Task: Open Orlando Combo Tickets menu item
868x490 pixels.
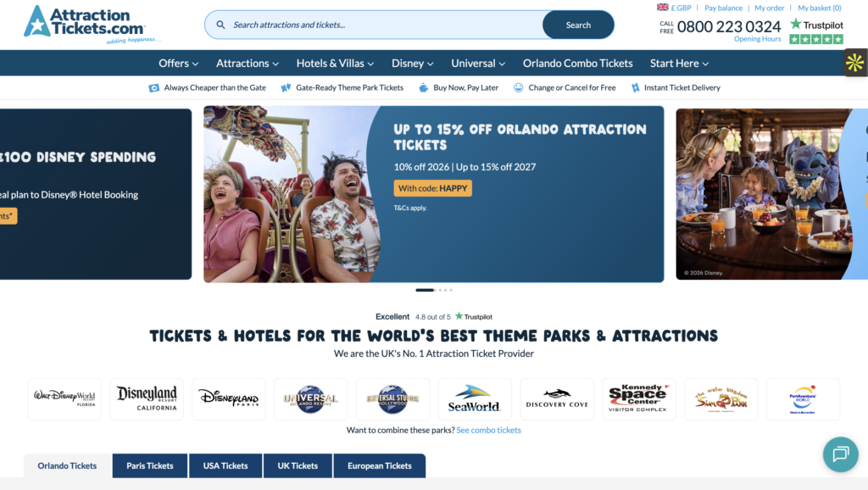Action: click(x=577, y=63)
